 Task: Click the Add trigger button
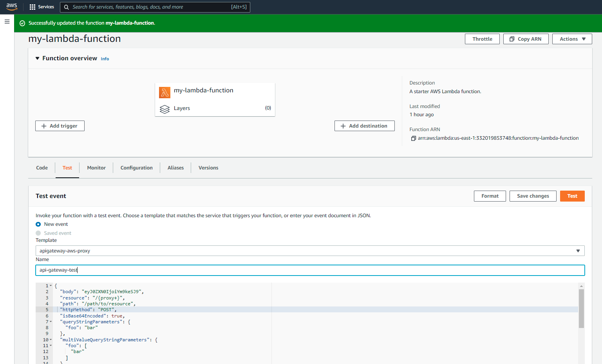tap(60, 126)
